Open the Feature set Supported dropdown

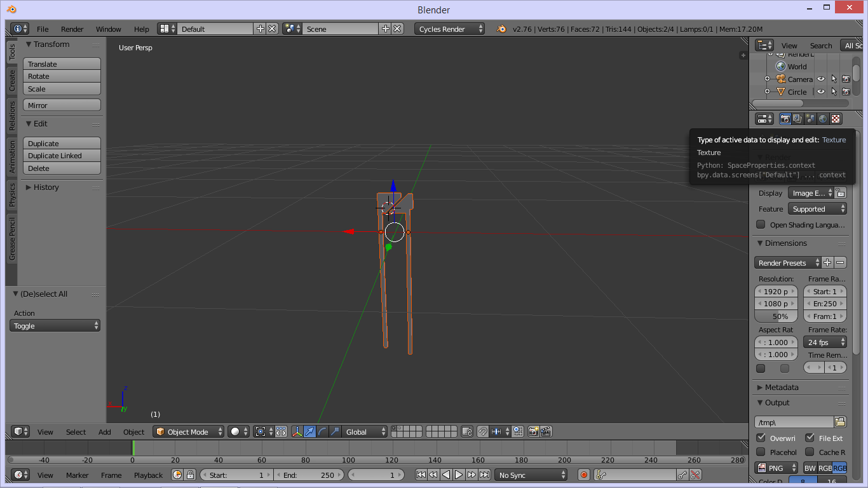[817, 208]
